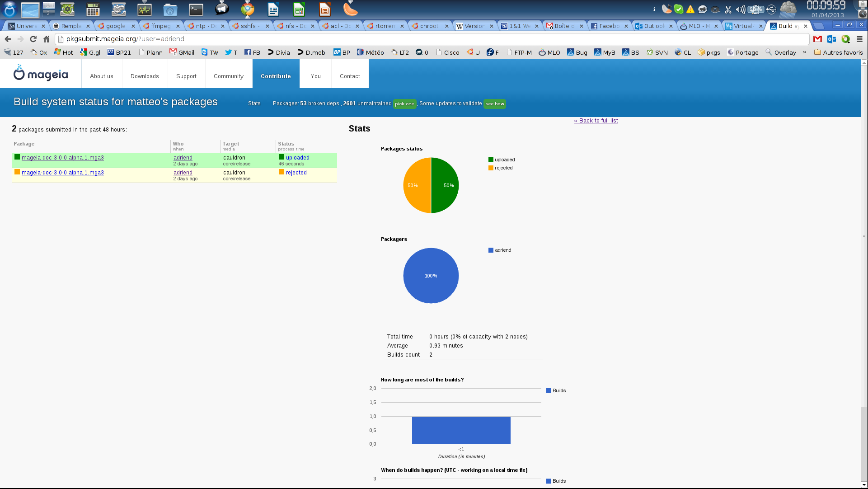Screen dimensions: 868x489
Task: Click the 'pick one' green button
Action: pyautogui.click(x=404, y=104)
